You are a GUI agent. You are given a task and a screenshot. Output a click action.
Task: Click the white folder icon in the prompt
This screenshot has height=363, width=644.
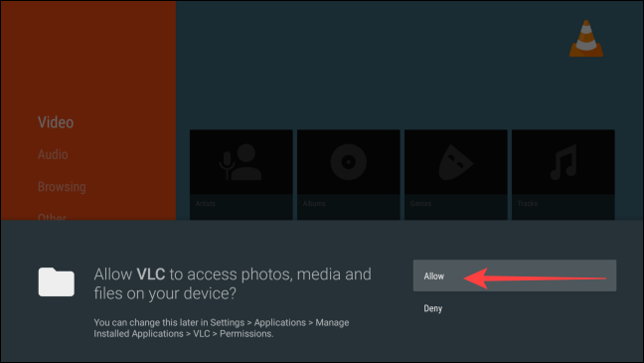pos(57,281)
